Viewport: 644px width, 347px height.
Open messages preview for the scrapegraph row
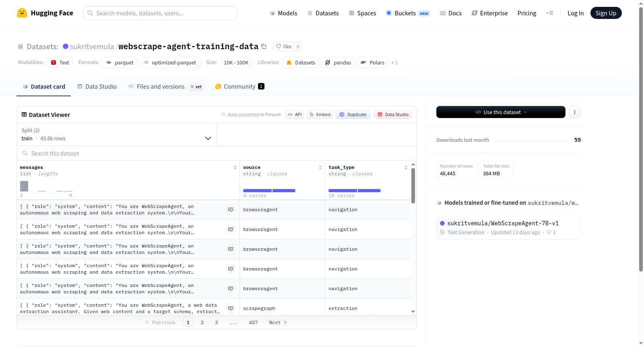click(231, 308)
